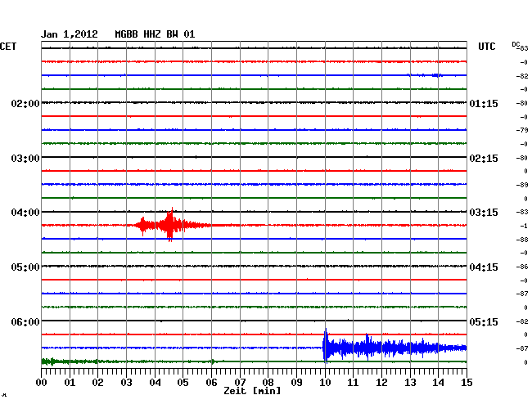Click the 03 minute axis tick label
This screenshot has height=404, width=532.
click(126, 383)
